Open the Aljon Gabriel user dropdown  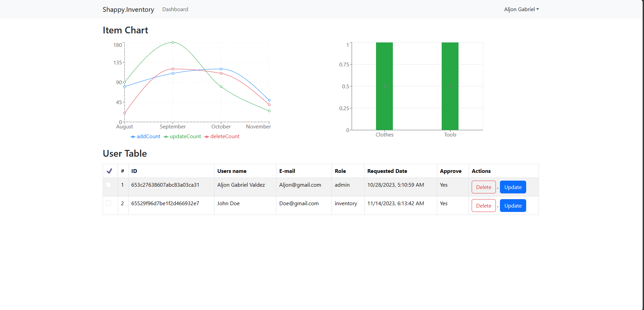click(x=521, y=9)
